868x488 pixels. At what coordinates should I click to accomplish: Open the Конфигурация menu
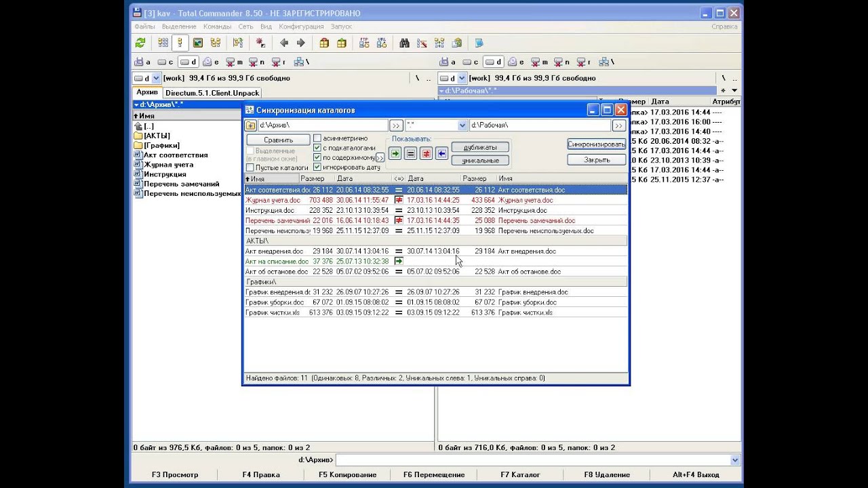click(x=301, y=26)
